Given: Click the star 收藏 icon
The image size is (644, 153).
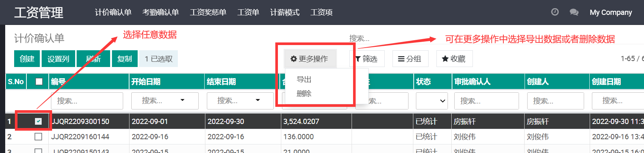Looking at the screenshot, I should click(x=445, y=59).
